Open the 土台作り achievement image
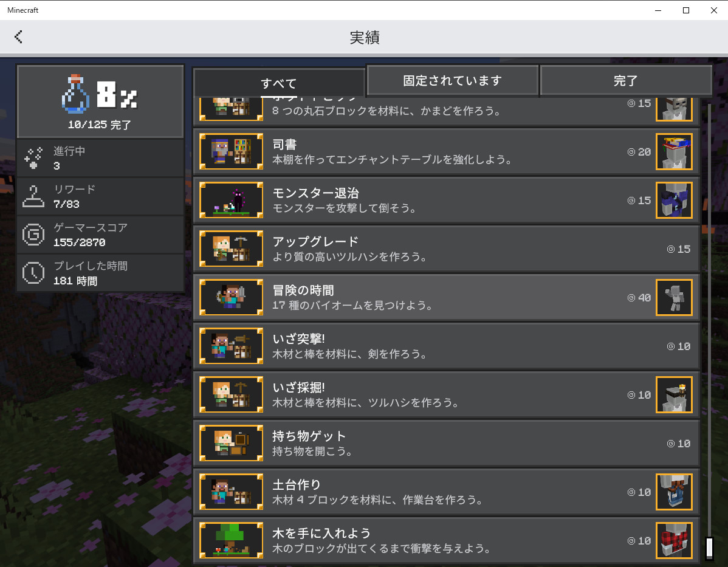The width and height of the screenshot is (728, 567). [231, 492]
